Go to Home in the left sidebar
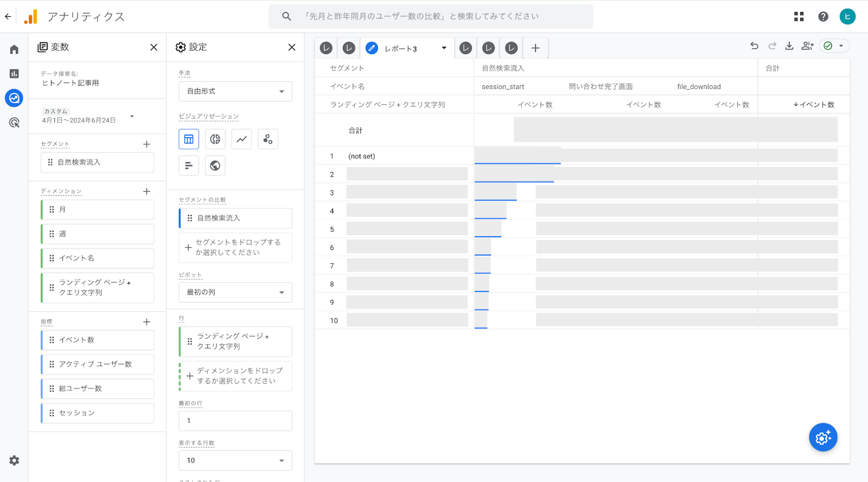The height and width of the screenshot is (482, 868). tap(14, 49)
